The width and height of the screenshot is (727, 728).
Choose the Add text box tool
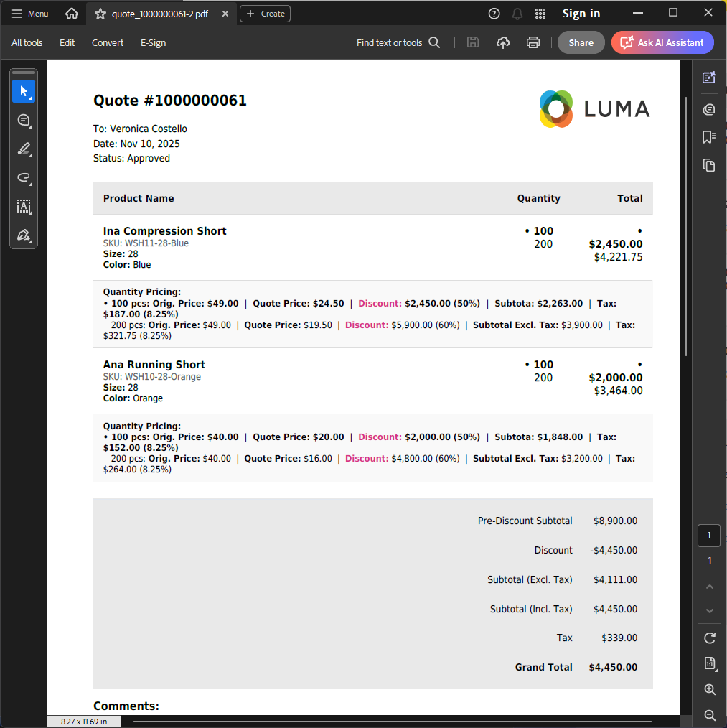tap(24, 207)
